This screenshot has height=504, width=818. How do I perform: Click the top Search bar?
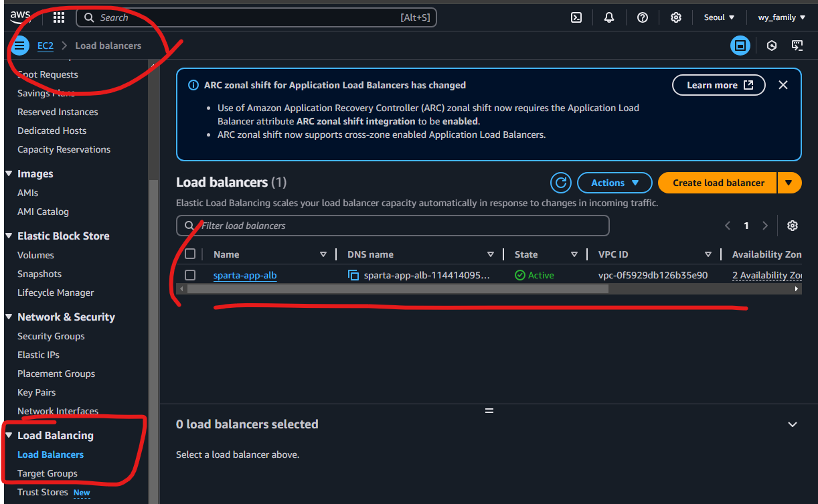[256, 17]
